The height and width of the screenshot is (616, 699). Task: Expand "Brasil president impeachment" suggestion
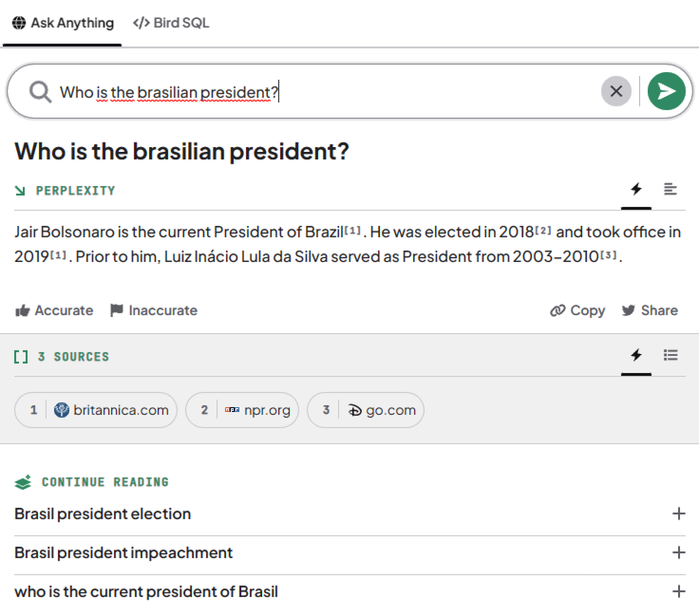(679, 552)
